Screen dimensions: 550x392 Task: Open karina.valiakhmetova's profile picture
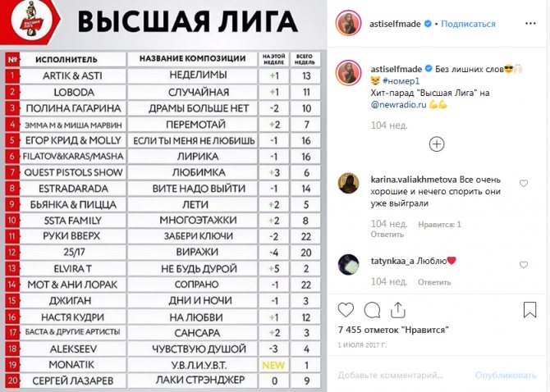[349, 183]
